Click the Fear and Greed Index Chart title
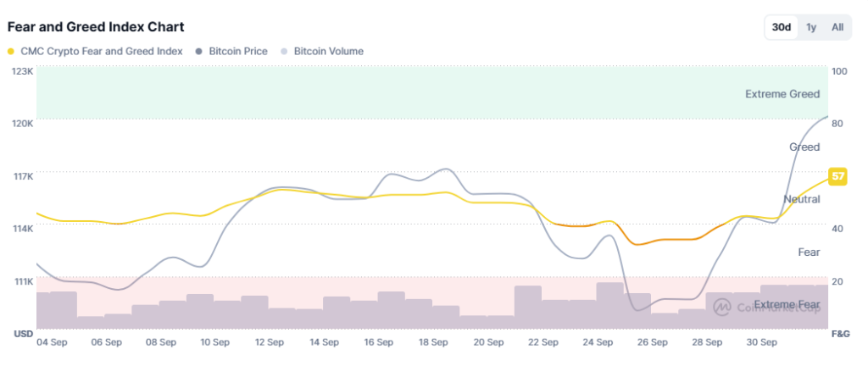This screenshot has height=366, width=868. click(x=96, y=27)
